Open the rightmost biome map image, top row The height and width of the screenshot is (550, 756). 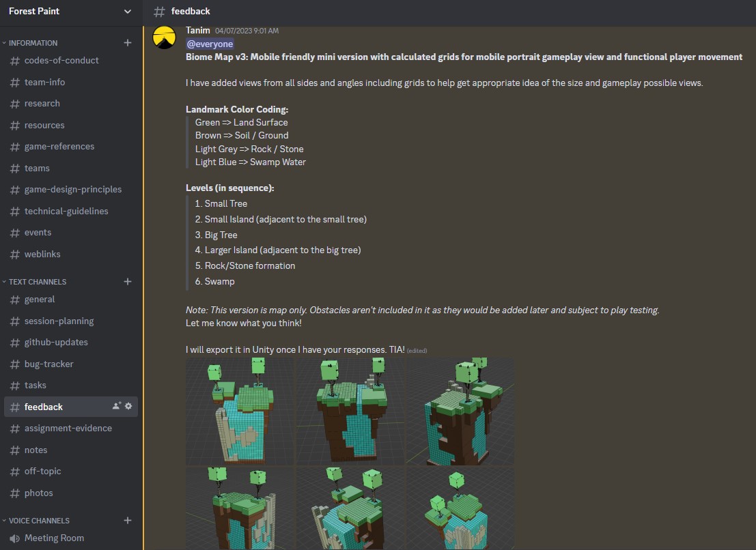click(x=460, y=411)
